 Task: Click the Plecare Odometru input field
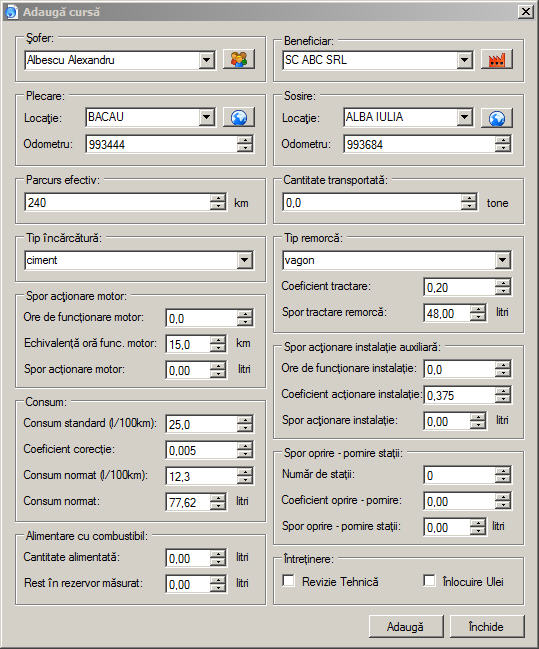coord(162,144)
